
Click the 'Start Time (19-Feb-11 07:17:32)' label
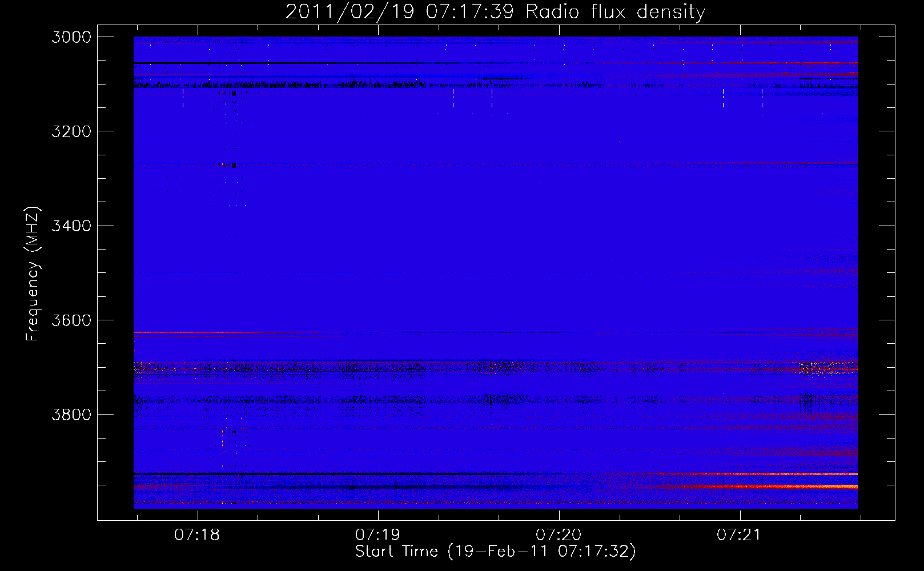pyautogui.click(x=495, y=552)
